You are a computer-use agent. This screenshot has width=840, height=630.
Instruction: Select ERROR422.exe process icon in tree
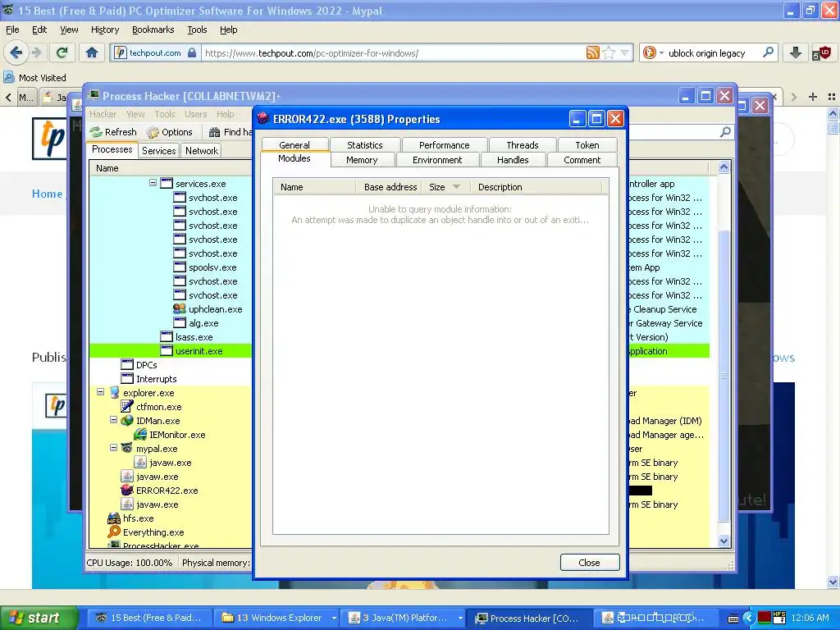127,491
